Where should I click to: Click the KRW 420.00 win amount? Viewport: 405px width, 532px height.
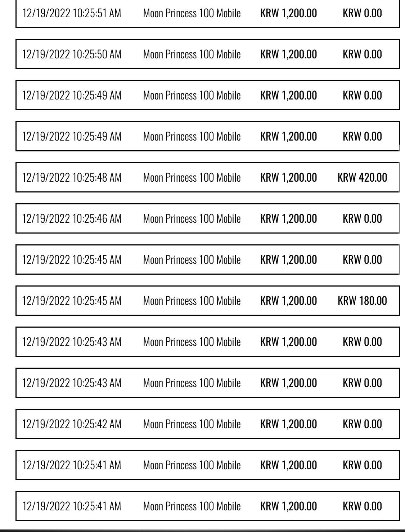[x=363, y=178]
